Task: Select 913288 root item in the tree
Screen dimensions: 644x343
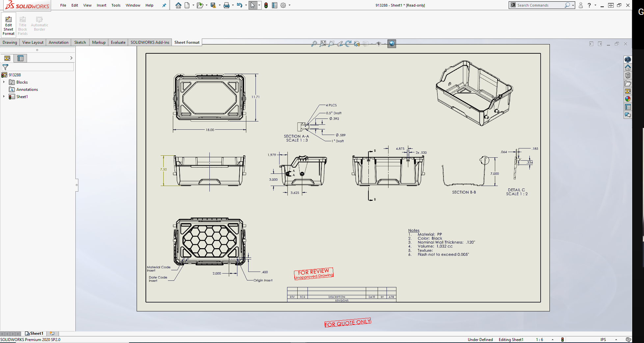Action: [x=14, y=75]
